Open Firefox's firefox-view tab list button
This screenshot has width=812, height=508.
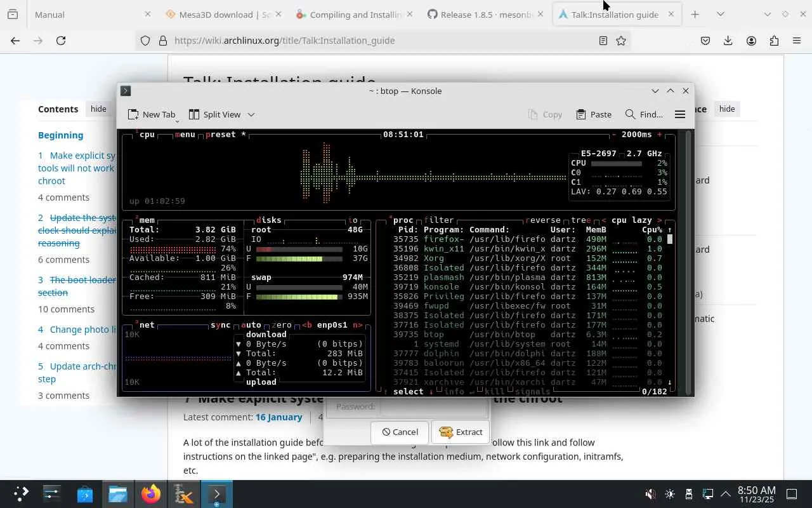tap(13, 14)
